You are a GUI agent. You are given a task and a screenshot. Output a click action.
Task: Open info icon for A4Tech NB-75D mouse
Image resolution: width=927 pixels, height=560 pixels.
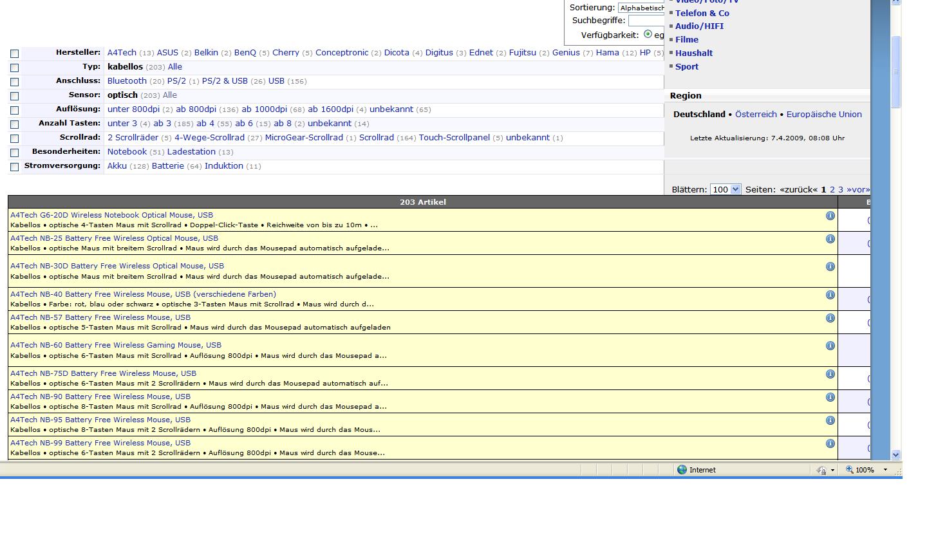tap(830, 374)
